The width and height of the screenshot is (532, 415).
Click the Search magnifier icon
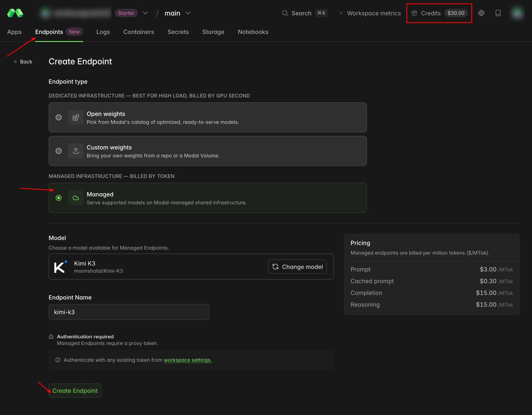285,13
